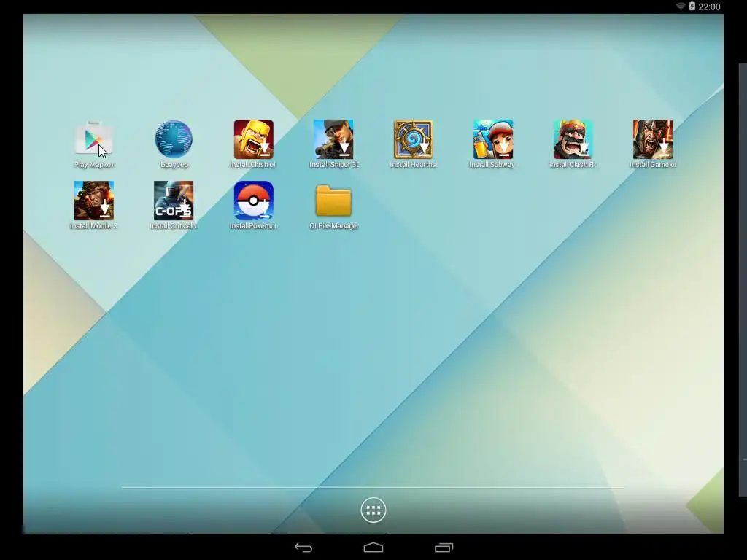The image size is (747, 560).
Task: Open the Play Market app
Action: [x=94, y=139]
